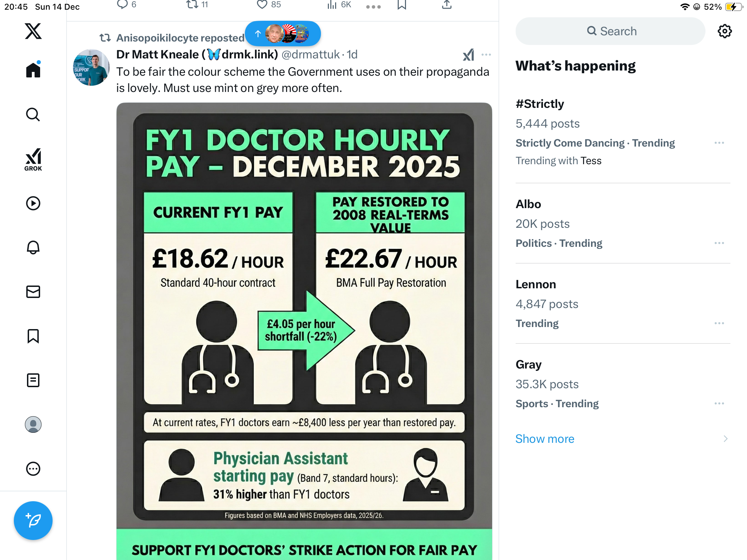Open the Lists icon in sidebar

click(33, 380)
